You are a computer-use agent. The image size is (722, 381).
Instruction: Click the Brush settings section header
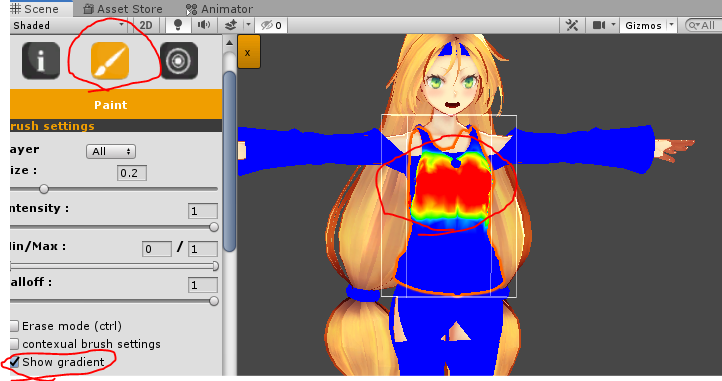(x=116, y=126)
